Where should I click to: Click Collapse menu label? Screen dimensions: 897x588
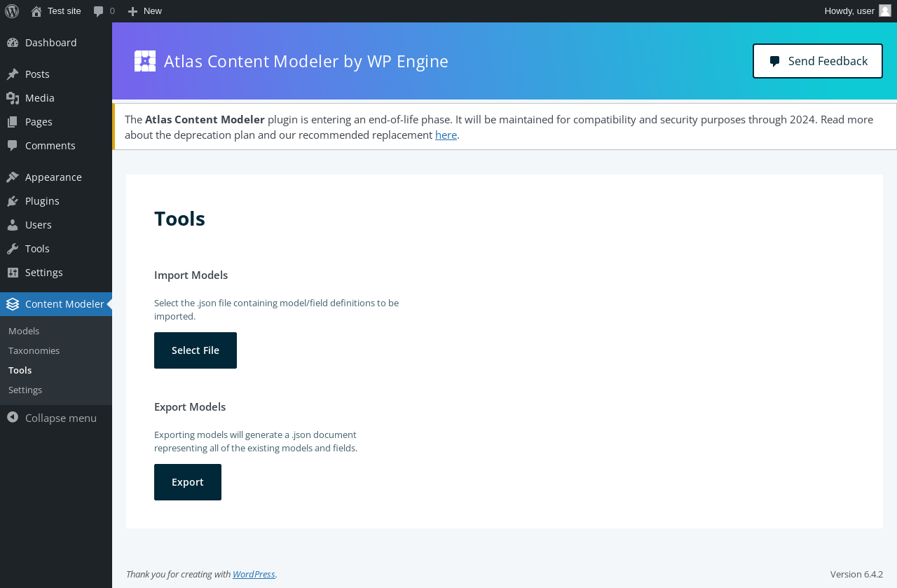pos(61,418)
